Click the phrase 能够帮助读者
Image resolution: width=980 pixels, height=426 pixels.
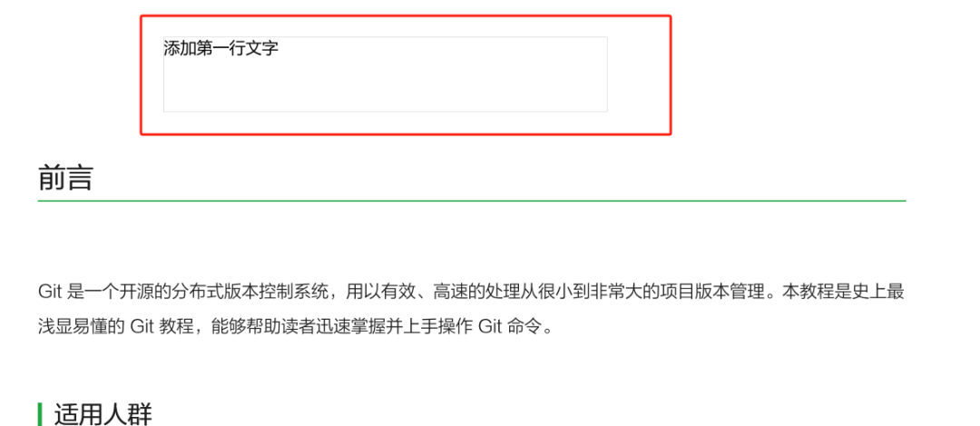pos(259,326)
